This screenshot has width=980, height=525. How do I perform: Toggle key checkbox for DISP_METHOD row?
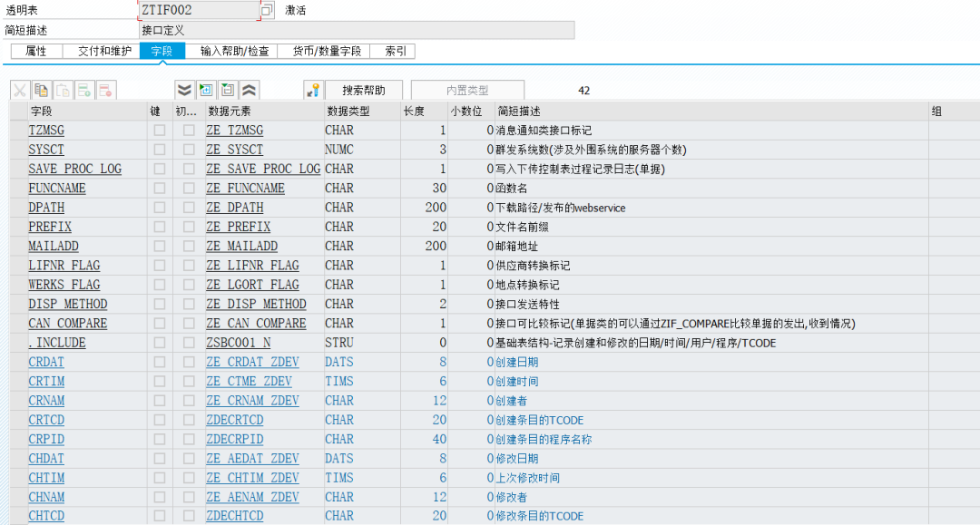click(x=160, y=304)
